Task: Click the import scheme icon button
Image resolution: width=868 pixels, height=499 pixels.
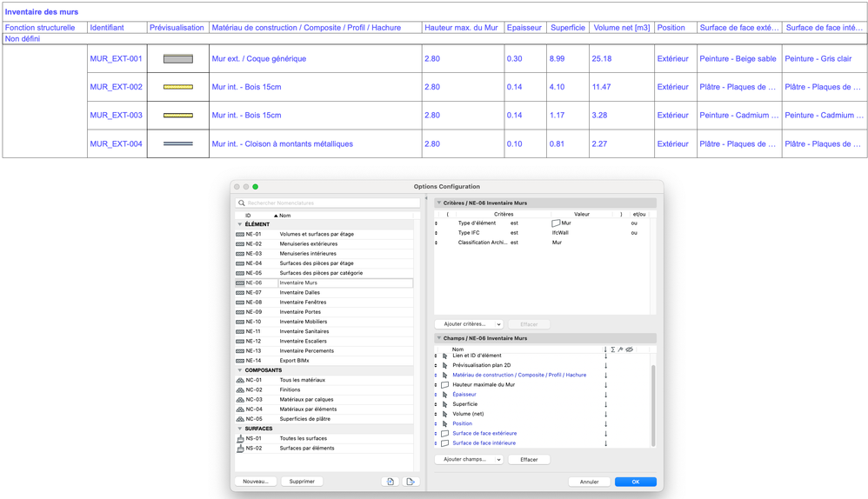Action: point(391,482)
